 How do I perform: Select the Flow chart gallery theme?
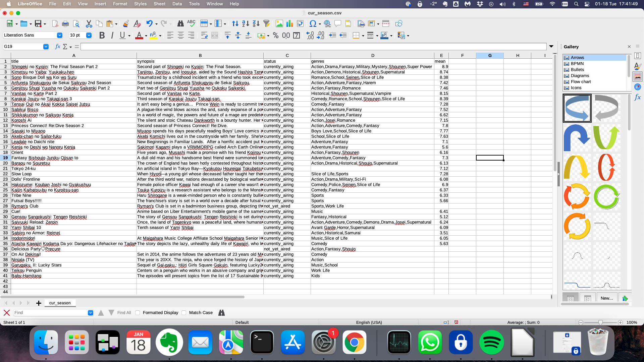[581, 82]
